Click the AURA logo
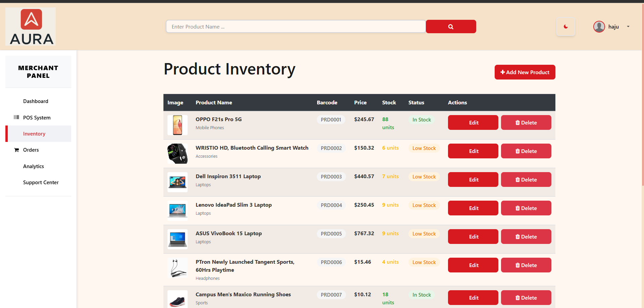The image size is (644, 308). (x=31, y=27)
